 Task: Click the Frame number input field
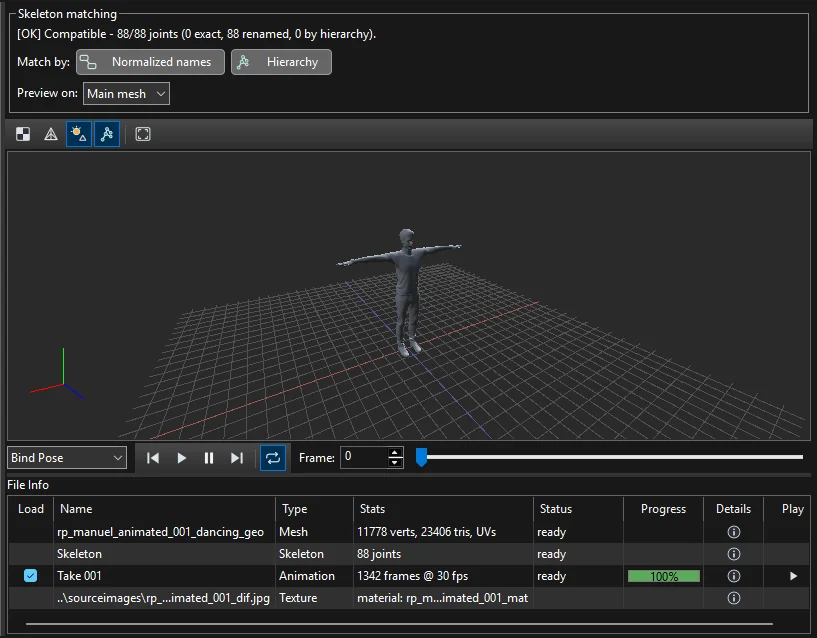pyautogui.click(x=364, y=458)
